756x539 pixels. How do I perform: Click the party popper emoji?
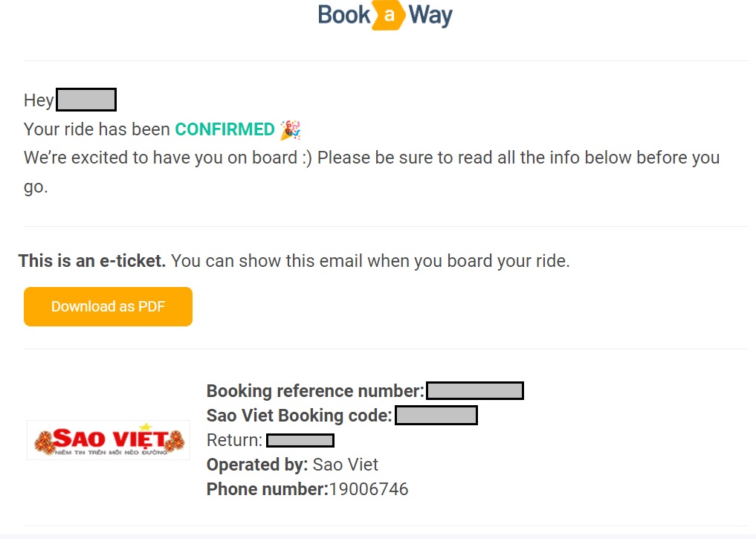(x=291, y=129)
